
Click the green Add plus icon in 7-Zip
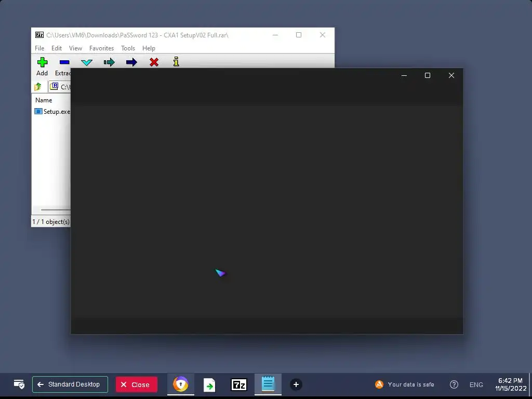coord(42,62)
